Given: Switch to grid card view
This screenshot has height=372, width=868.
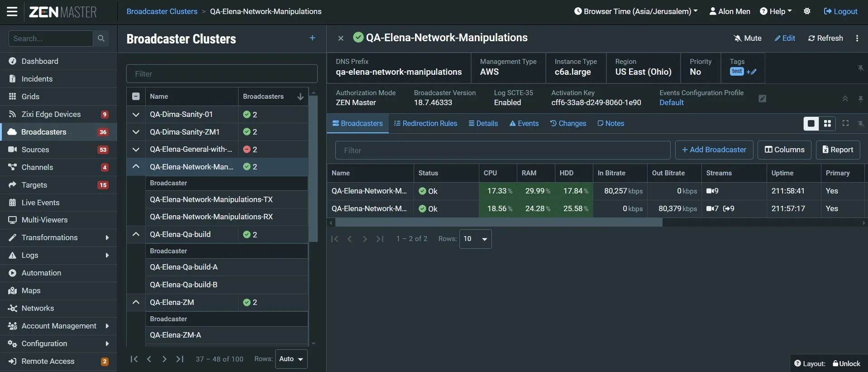Looking at the screenshot, I should [x=827, y=124].
